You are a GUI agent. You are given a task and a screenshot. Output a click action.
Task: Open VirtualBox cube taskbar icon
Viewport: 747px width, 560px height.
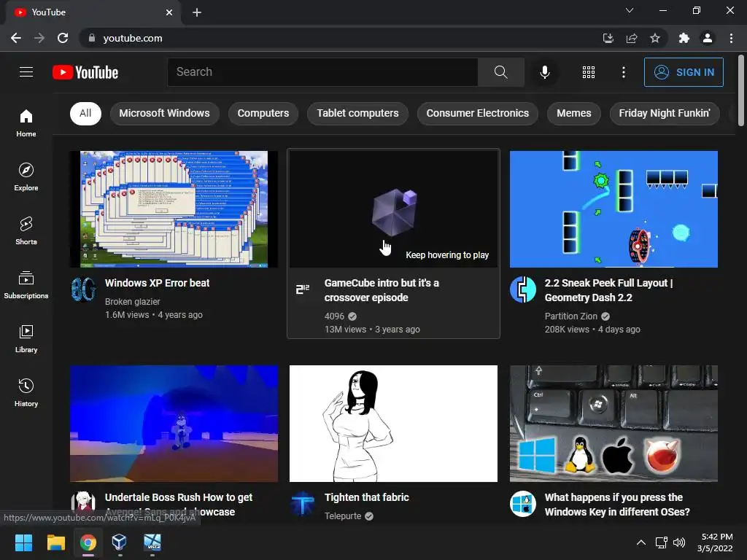[120, 542]
